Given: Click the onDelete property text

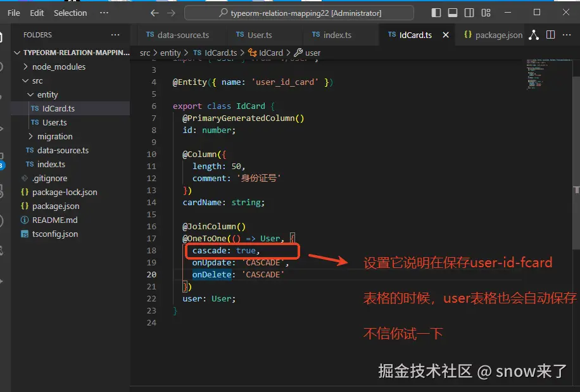Looking at the screenshot, I should pyautogui.click(x=211, y=274).
